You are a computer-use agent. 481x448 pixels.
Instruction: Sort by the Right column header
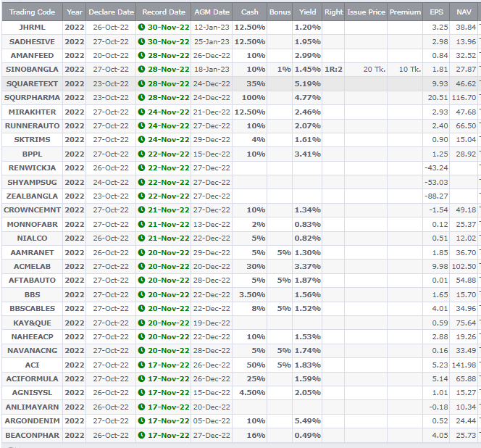click(x=333, y=12)
